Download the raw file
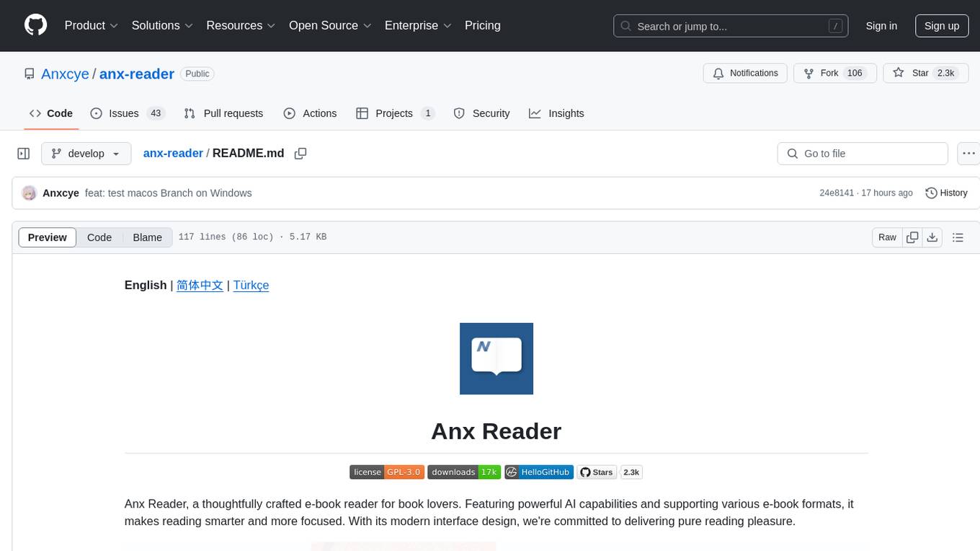 tap(932, 237)
